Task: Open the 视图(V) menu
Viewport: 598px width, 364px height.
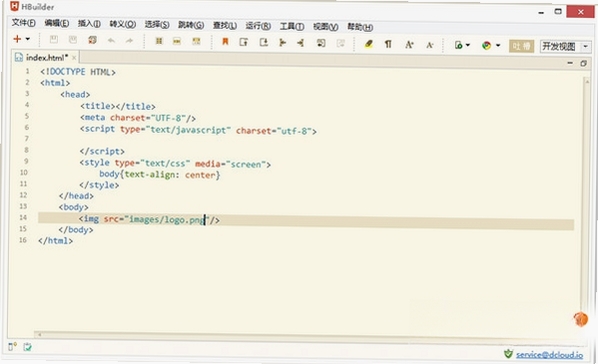Action: click(x=326, y=27)
